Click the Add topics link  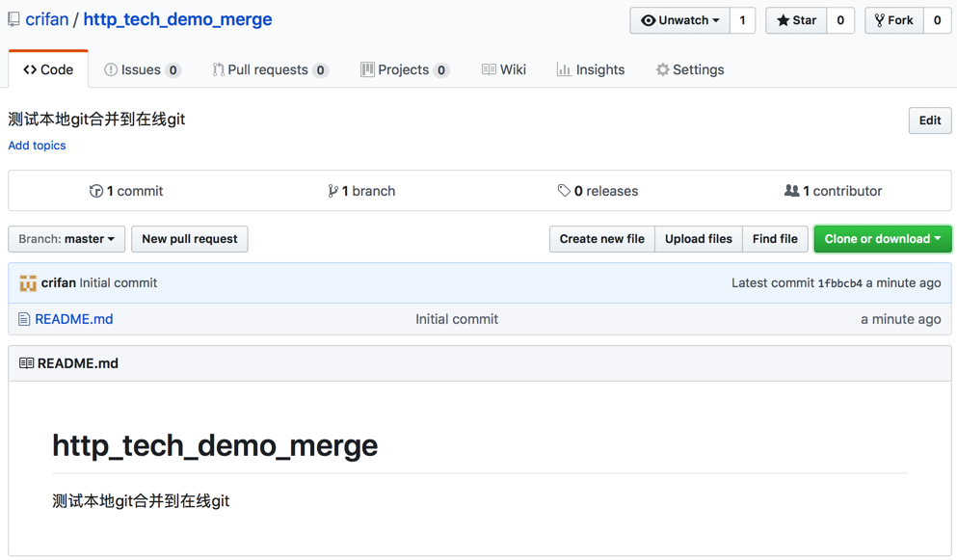pyautogui.click(x=37, y=146)
